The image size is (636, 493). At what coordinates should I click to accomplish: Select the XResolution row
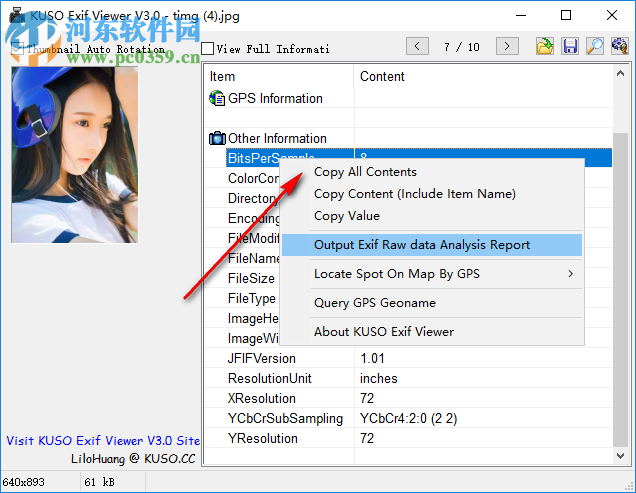pyautogui.click(x=408, y=398)
